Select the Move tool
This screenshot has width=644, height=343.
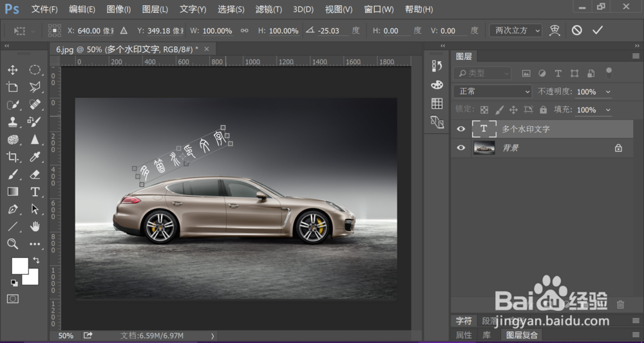click(x=13, y=70)
